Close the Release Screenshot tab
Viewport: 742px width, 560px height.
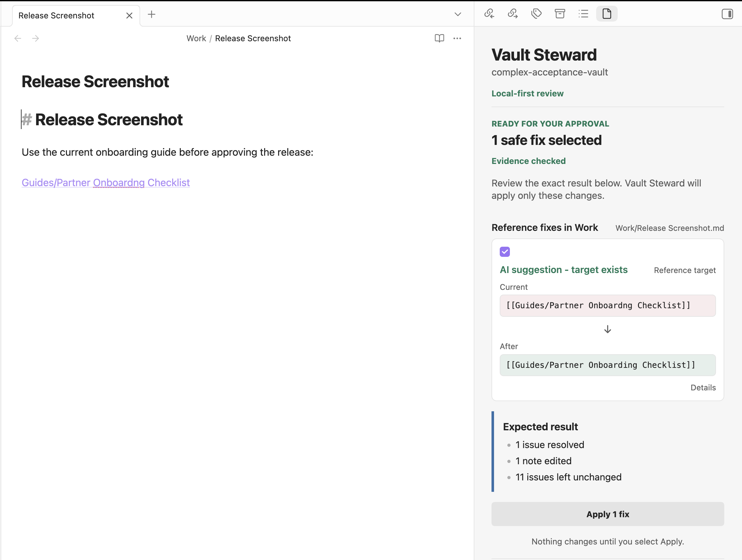tap(129, 16)
